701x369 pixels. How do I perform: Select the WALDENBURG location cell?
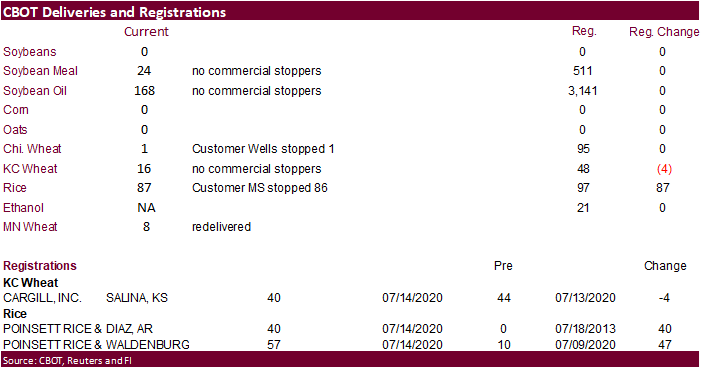(148, 345)
